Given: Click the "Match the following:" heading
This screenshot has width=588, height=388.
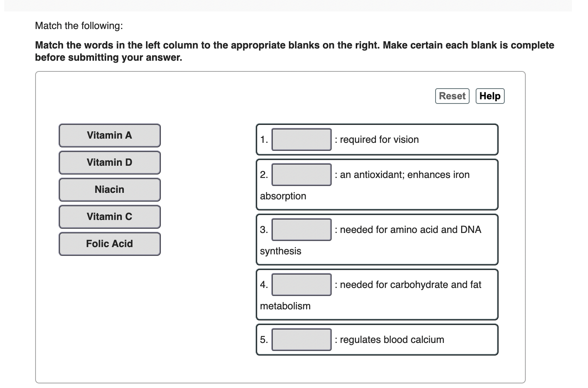Looking at the screenshot, I should (79, 26).
